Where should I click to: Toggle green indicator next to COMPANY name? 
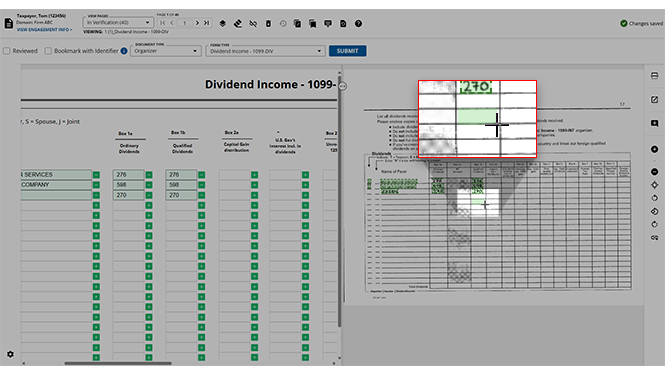[96, 185]
